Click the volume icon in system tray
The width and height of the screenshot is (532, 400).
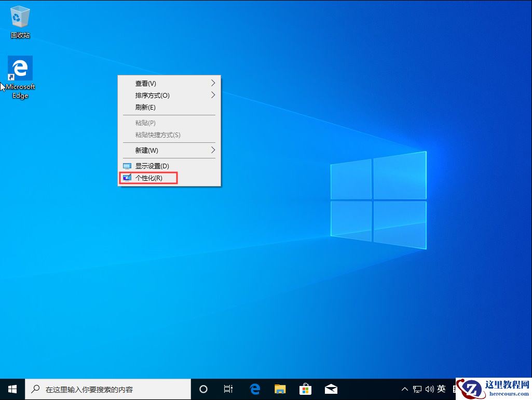coord(429,389)
